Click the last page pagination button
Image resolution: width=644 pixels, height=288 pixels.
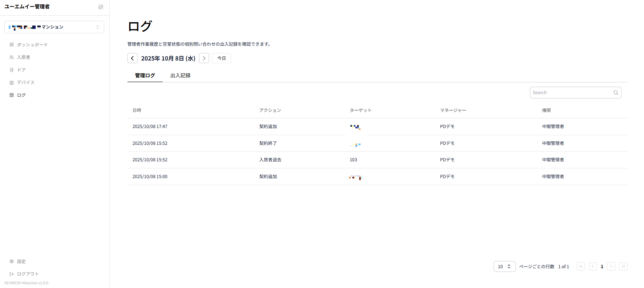coord(623,266)
